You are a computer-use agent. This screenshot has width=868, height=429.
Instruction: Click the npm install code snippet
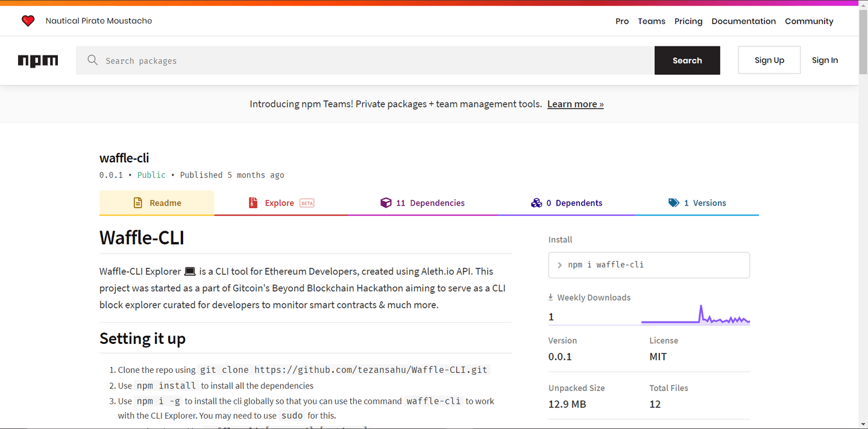[x=166, y=386]
